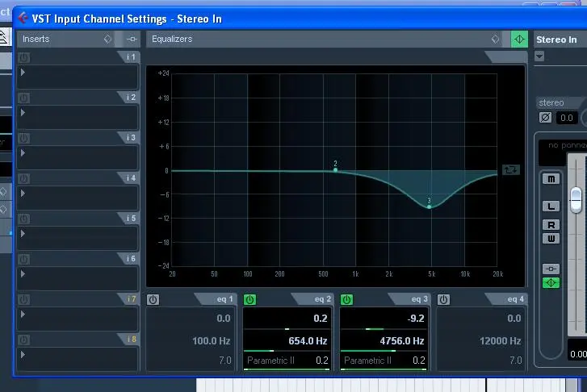587x392 pixels.
Task: Open the Stereo In channel dropdown arrow
Action: click(539, 56)
